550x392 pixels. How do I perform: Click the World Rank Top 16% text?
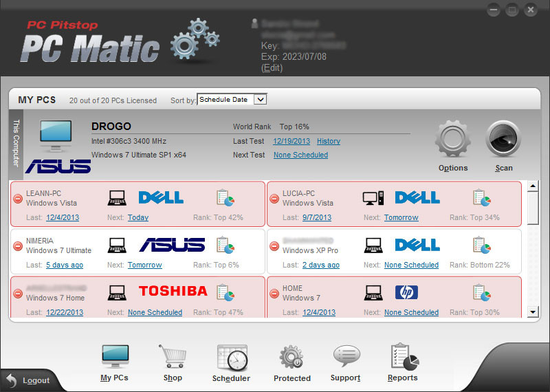tap(271, 127)
